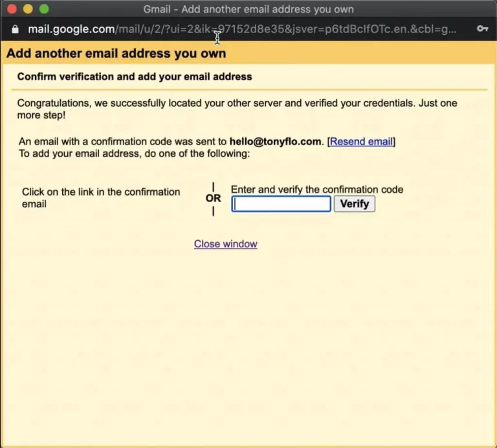Click the 'Add another email address you own' heading
This screenshot has width=497, height=448.
(x=116, y=53)
